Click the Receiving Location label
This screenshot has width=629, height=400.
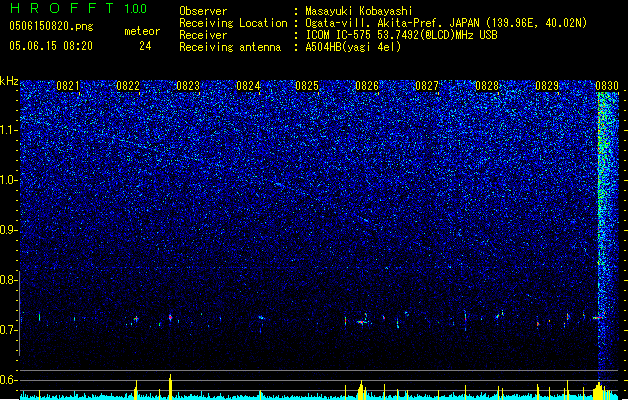click(x=233, y=23)
